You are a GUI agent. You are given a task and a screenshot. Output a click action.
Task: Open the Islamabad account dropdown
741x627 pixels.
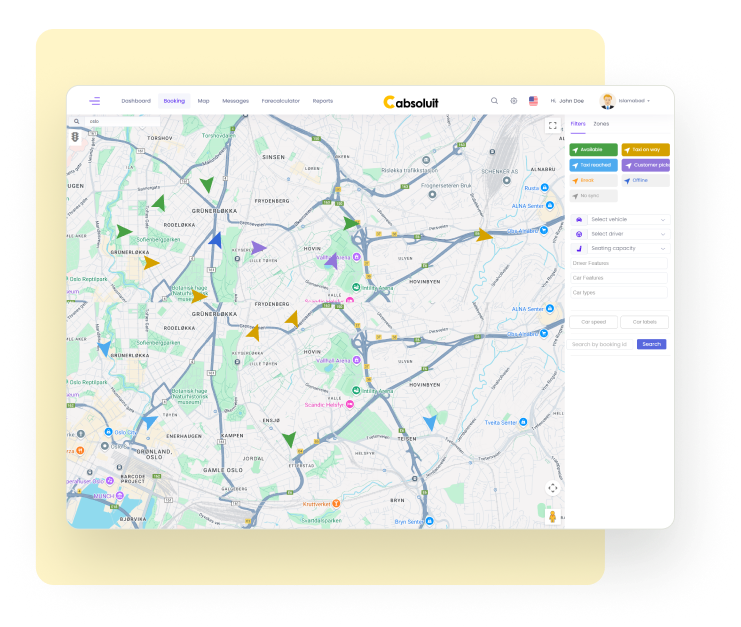634,101
